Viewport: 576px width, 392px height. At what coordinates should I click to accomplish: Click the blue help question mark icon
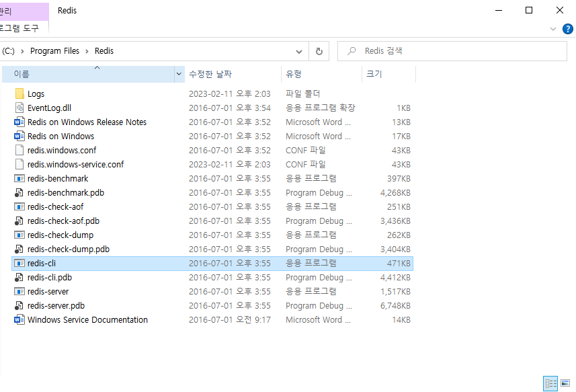tap(567, 29)
